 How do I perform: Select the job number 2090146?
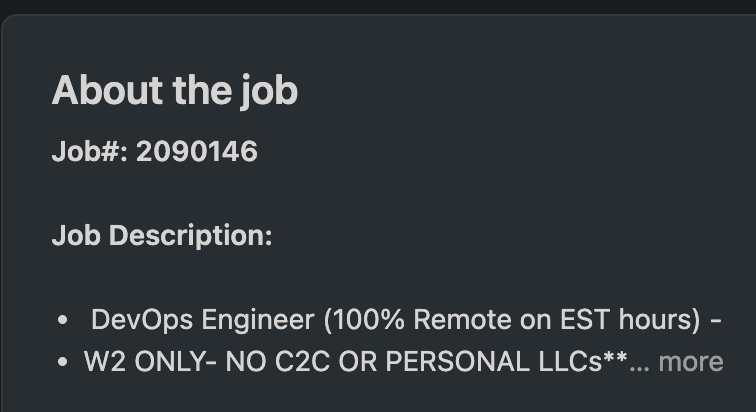197,152
